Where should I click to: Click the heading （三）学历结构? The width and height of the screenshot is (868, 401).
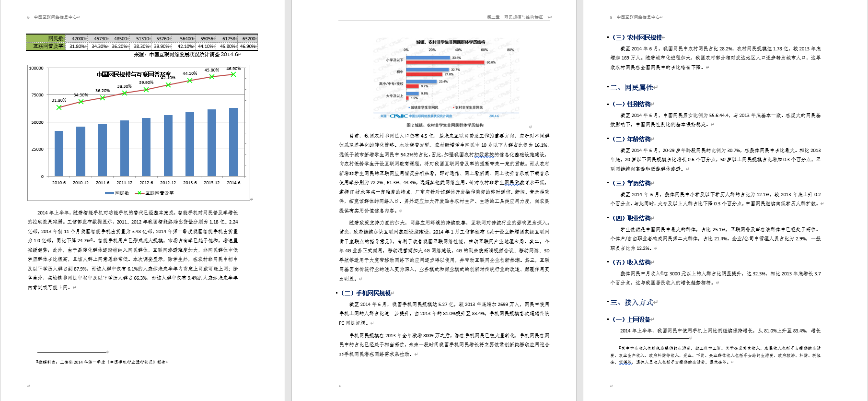[x=631, y=183]
